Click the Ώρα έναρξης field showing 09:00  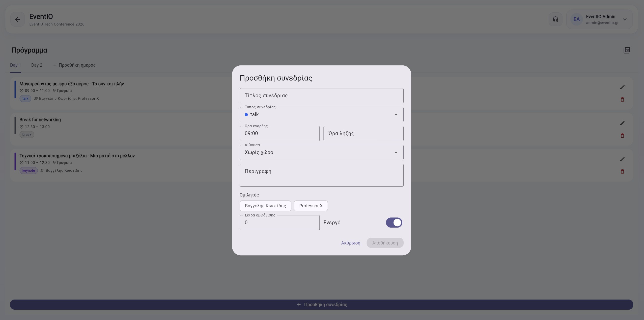(279, 134)
